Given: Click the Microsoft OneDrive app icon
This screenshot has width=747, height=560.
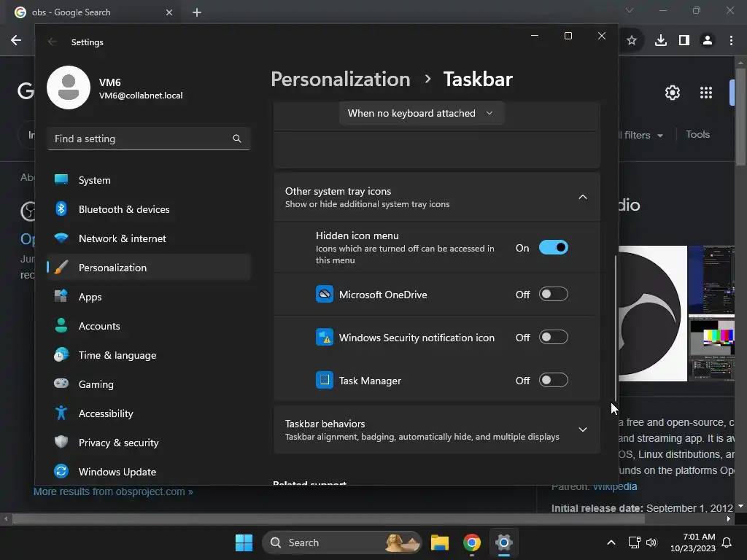Looking at the screenshot, I should coord(325,295).
